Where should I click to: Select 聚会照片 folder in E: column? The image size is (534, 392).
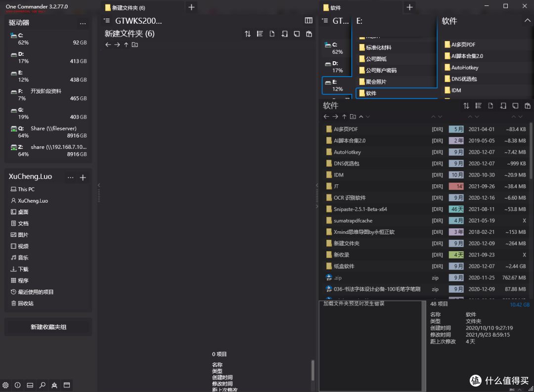click(397, 82)
